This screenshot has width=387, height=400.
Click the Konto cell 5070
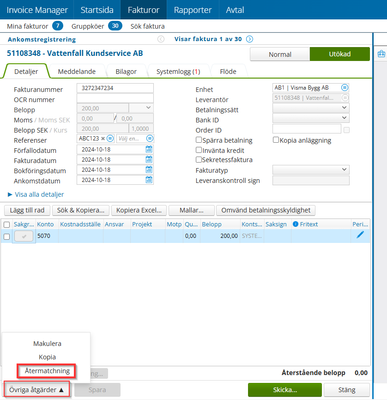click(47, 236)
